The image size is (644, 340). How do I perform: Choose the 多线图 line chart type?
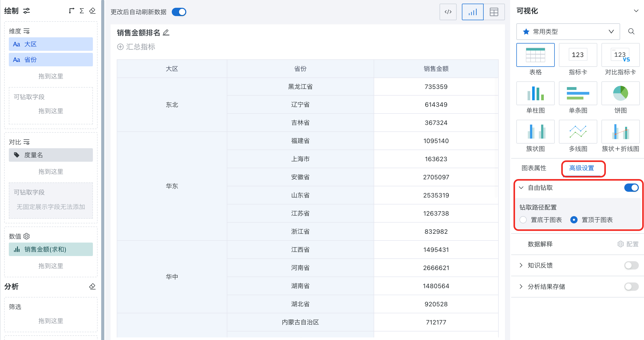coord(578,132)
